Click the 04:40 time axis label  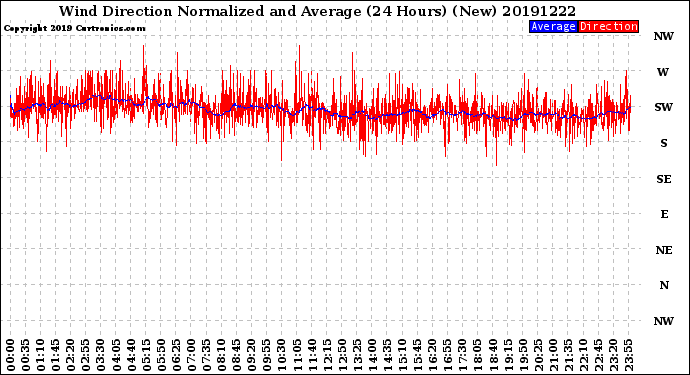131,355
